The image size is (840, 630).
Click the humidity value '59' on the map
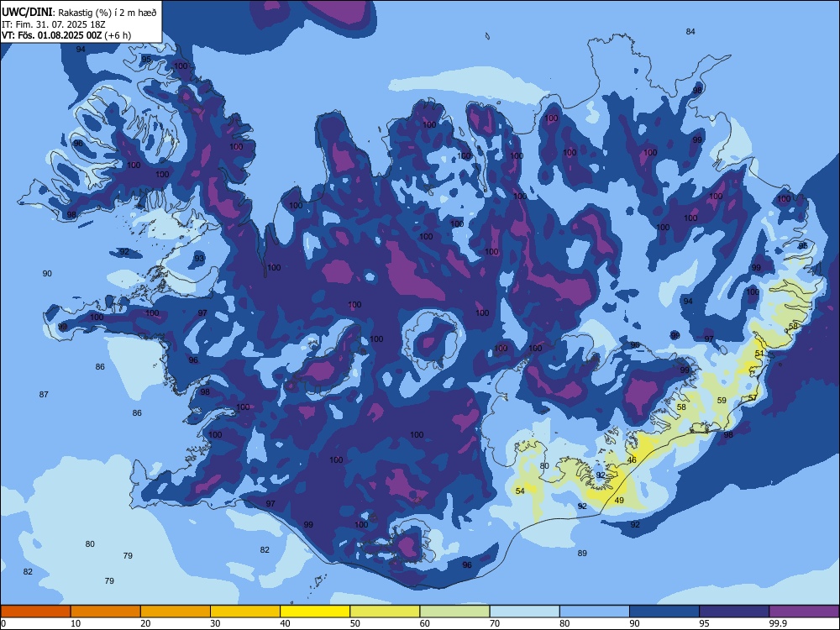722,400
